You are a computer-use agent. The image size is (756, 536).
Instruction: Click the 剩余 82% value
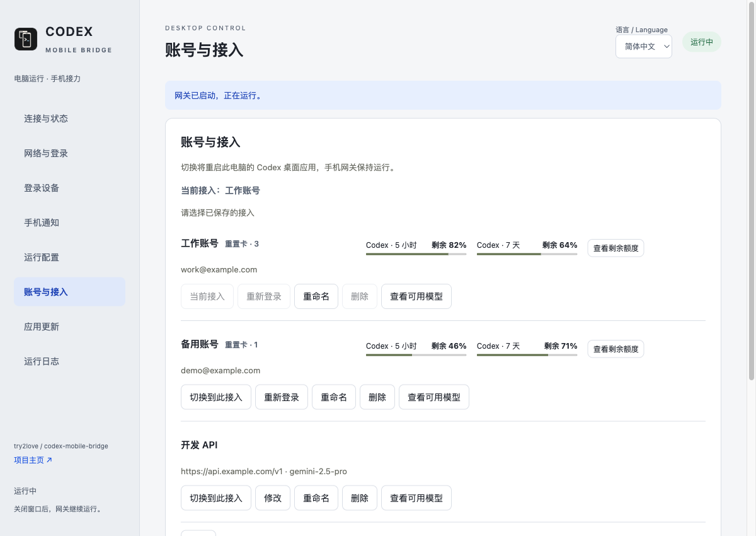pos(449,245)
